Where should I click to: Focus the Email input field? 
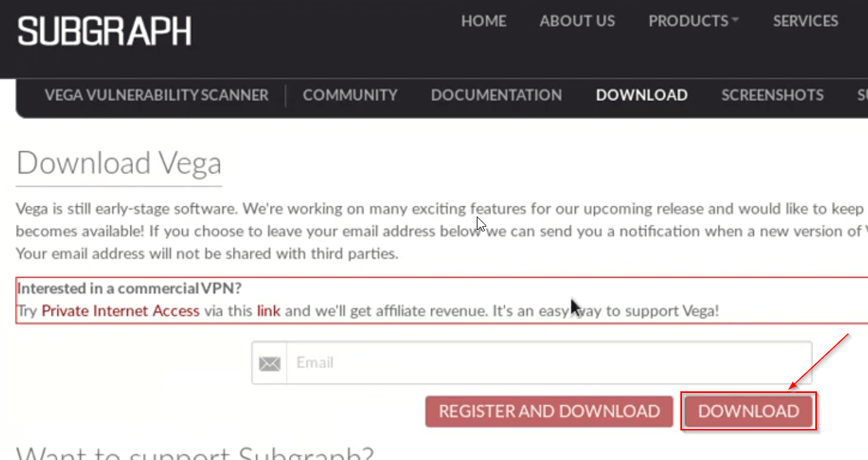pos(549,363)
